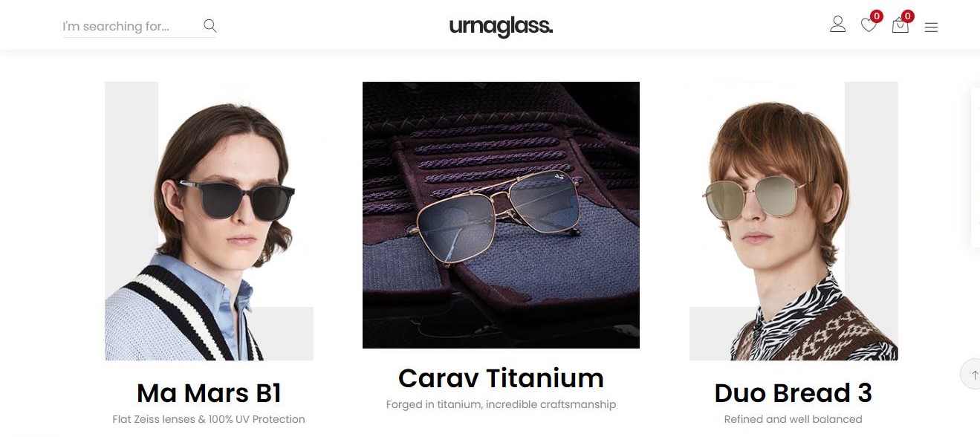Click the red wishlist count badge

coord(877,16)
